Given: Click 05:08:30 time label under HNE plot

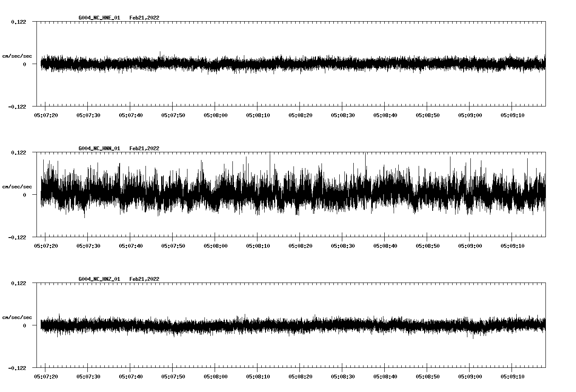Looking at the screenshot, I should coord(343,115).
